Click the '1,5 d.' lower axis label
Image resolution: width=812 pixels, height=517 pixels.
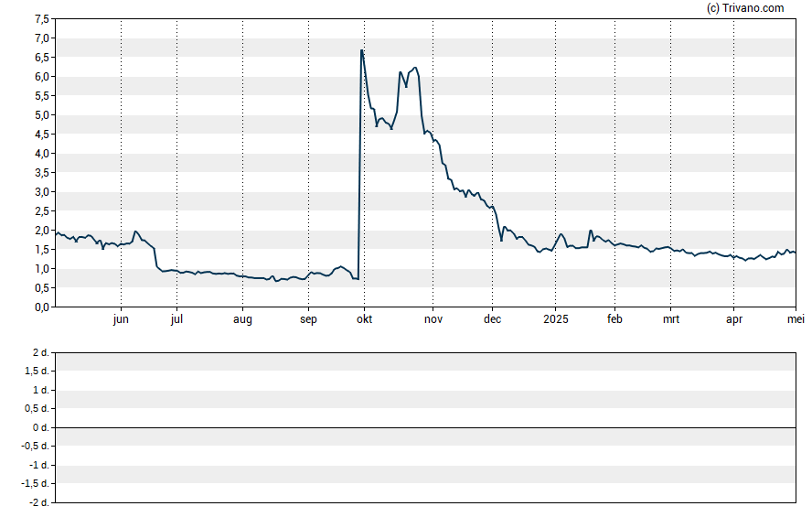click(x=37, y=371)
